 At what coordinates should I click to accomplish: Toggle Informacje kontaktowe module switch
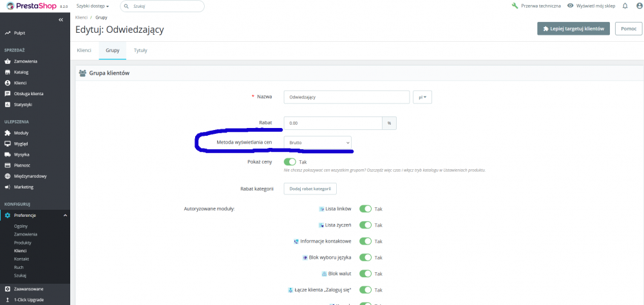point(366,241)
